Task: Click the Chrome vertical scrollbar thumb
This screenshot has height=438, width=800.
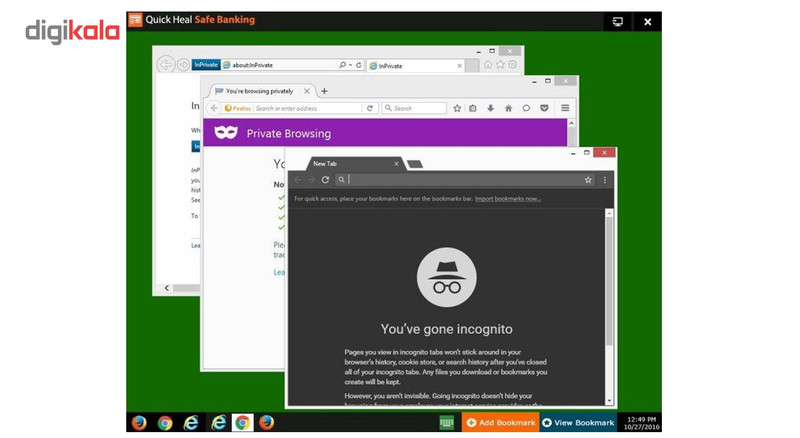Action: [x=609, y=281]
